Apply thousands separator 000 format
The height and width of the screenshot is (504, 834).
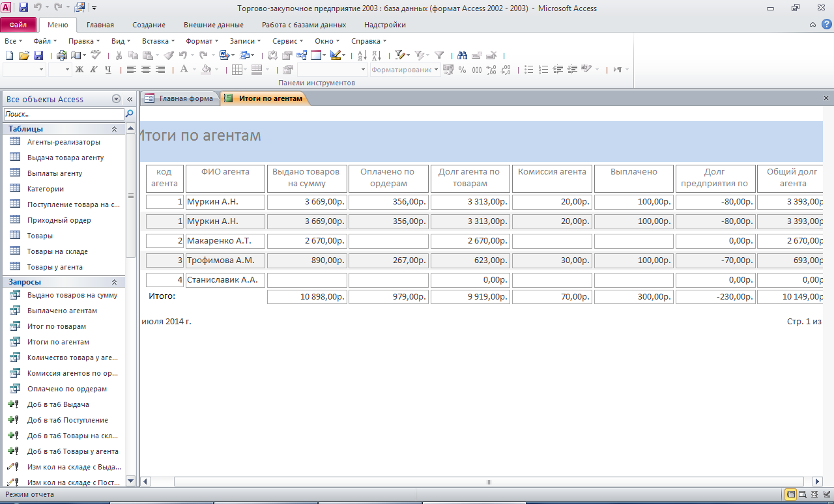pyautogui.click(x=477, y=70)
